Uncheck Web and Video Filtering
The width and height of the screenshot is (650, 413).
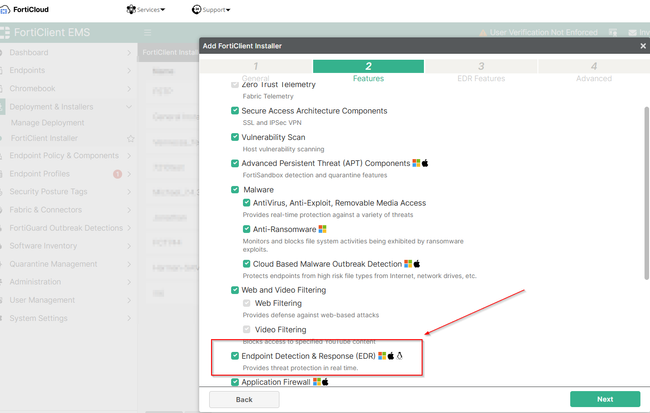(235, 290)
